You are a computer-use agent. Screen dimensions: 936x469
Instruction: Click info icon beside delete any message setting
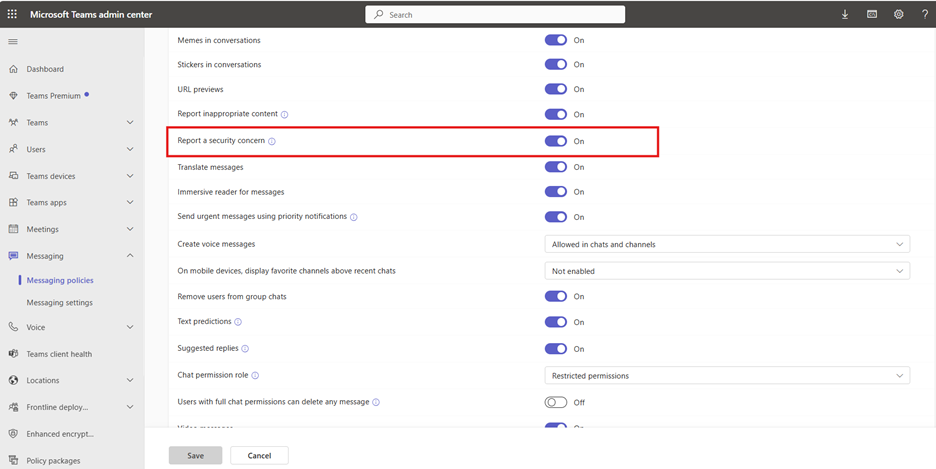tap(375, 402)
